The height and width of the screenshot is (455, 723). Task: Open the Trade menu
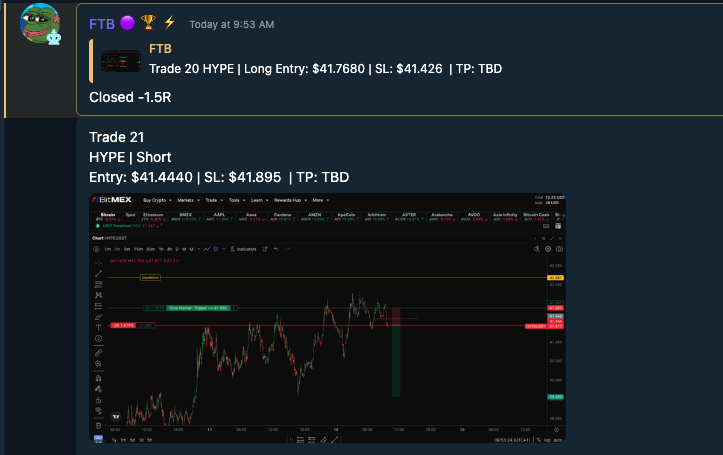[213, 200]
